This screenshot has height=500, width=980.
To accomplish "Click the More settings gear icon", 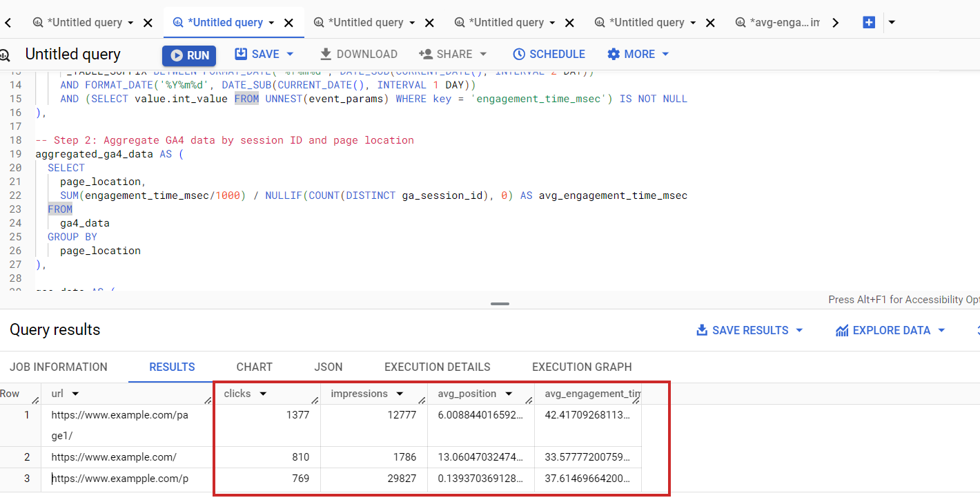I will coord(612,54).
